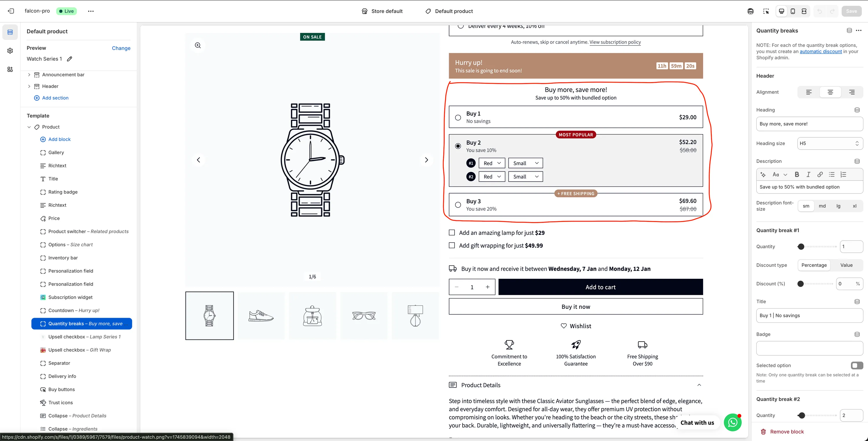Check the gift wrapping upsell checkbox
868x441 pixels.
(452, 245)
